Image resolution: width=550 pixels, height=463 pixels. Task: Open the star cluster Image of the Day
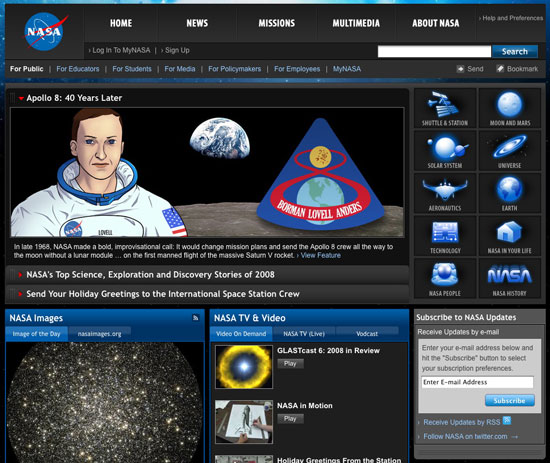(105, 403)
